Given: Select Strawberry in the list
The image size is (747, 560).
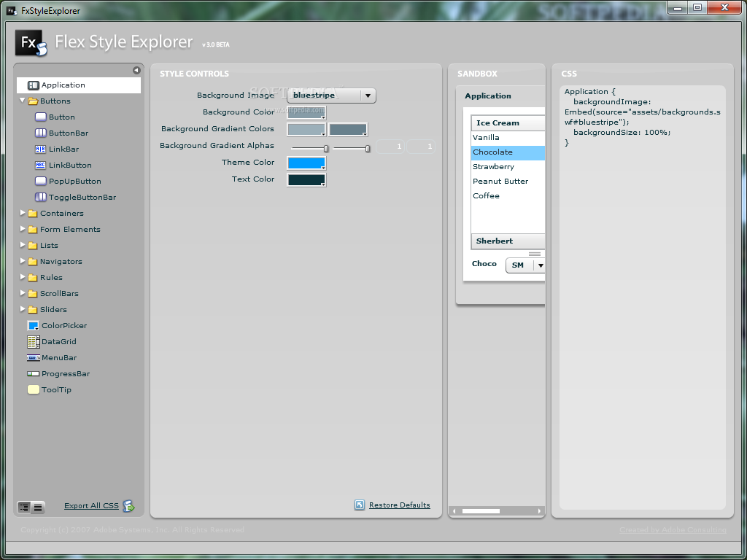Looking at the screenshot, I should [508, 167].
